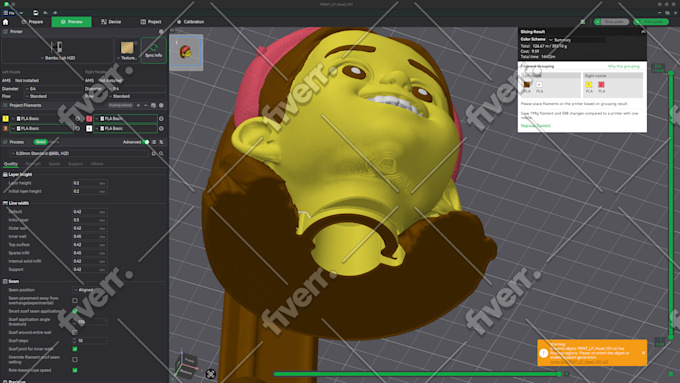
Task: Uncheck Scarf joint for inner walls
Action: pos(75,349)
